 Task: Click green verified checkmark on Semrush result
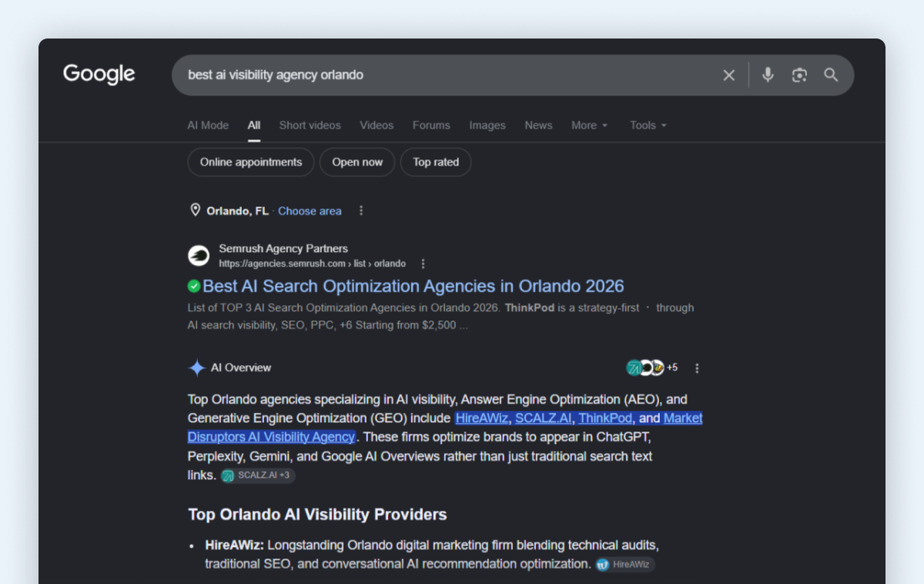[x=194, y=286]
